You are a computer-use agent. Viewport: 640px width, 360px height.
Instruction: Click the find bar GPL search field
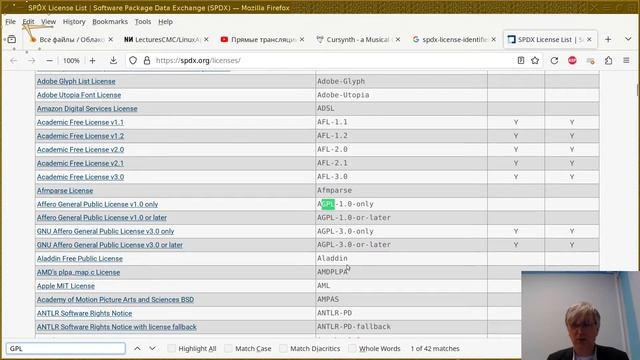[65, 349]
